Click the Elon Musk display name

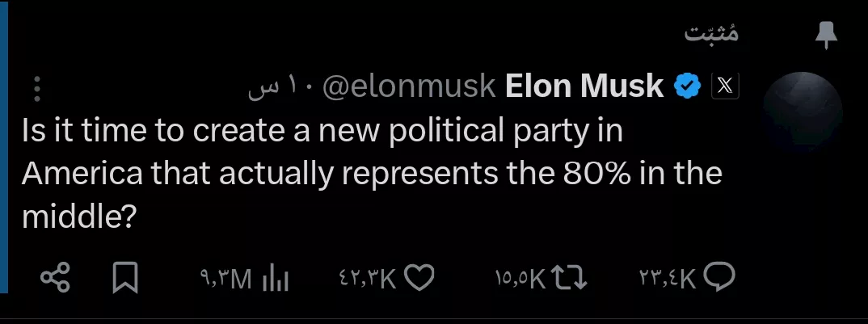[x=584, y=86]
